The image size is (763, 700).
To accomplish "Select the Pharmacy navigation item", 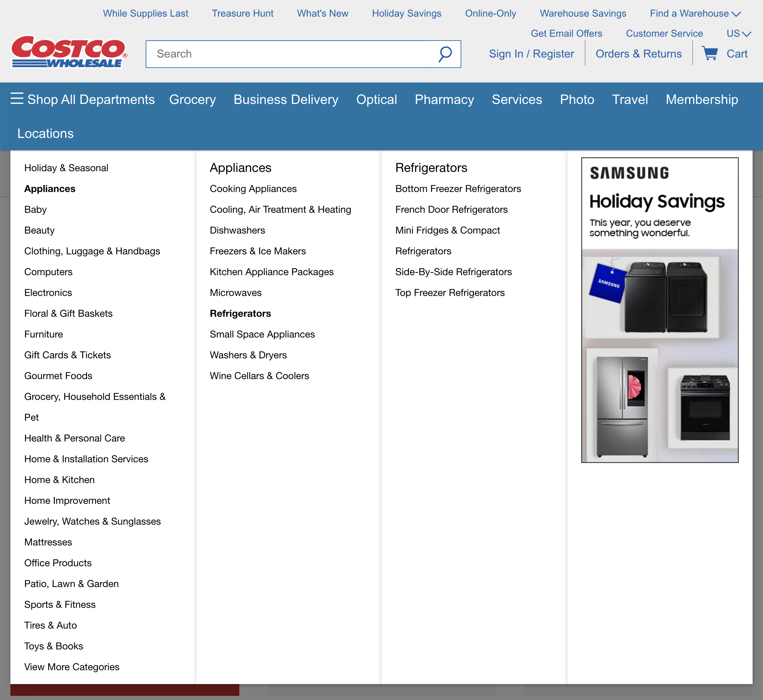I will coord(444,99).
